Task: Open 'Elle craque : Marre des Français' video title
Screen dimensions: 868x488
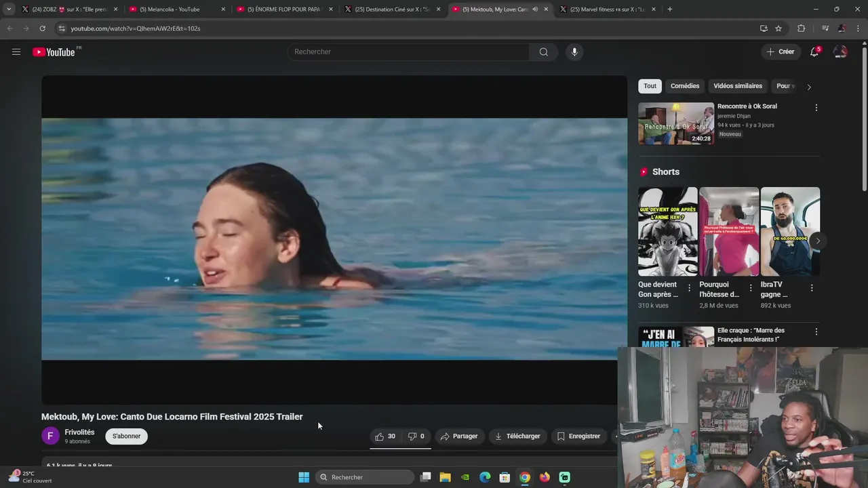Action: point(751,335)
